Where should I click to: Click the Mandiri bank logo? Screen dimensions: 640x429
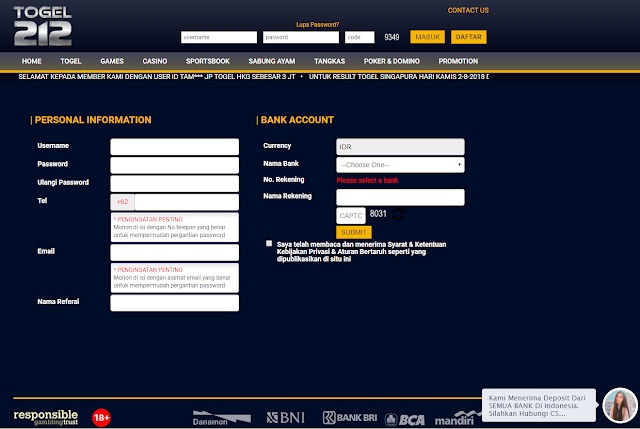[x=457, y=418]
